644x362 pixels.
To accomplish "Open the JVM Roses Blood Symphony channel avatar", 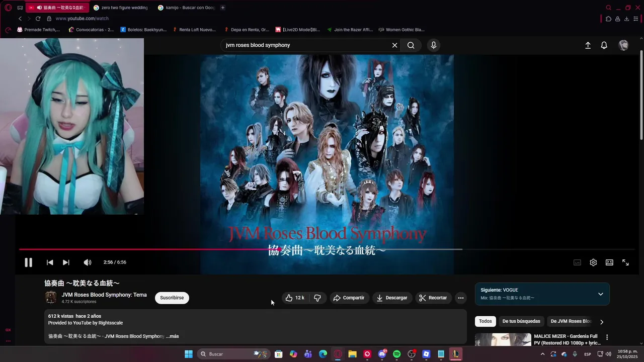I will pyautogui.click(x=51, y=298).
